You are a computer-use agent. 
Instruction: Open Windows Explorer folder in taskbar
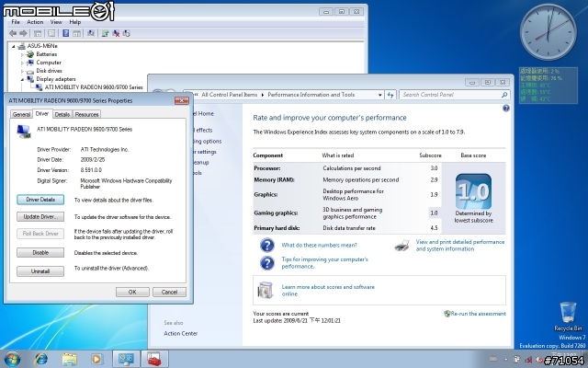tap(70, 359)
